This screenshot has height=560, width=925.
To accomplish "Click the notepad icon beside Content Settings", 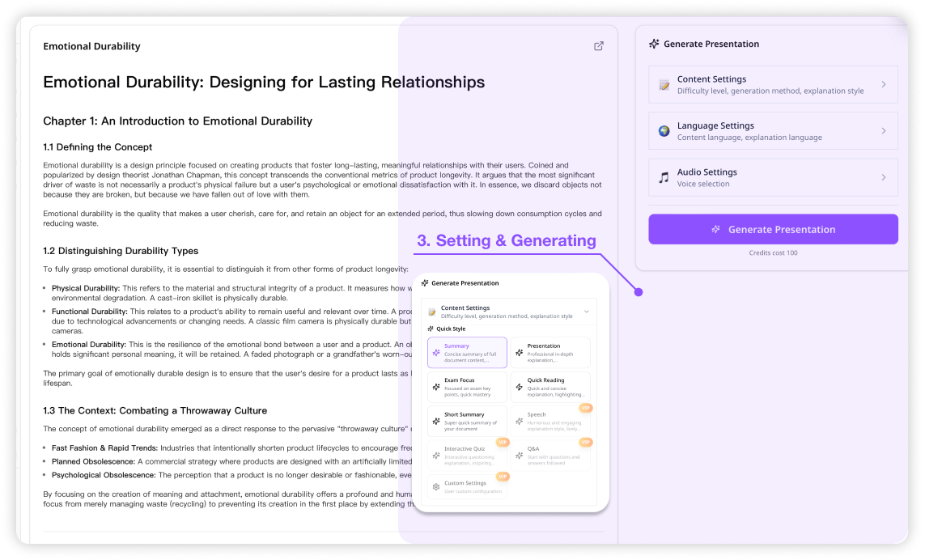I will (x=664, y=85).
